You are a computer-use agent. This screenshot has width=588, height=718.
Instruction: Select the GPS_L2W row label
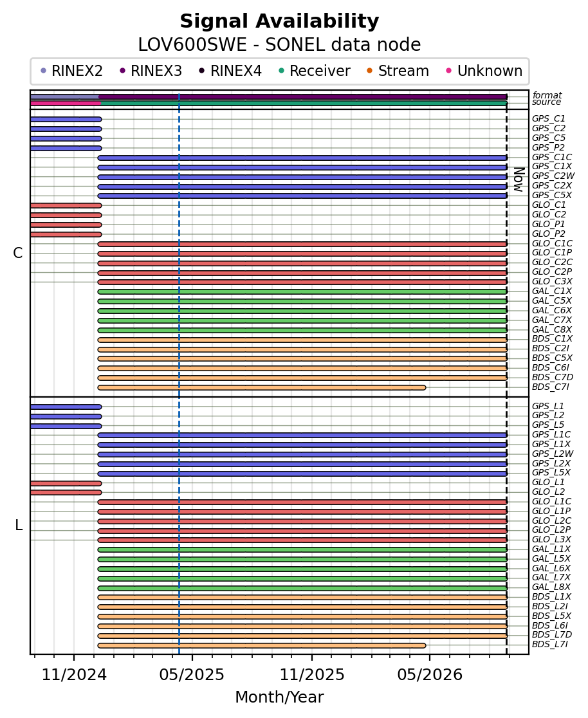pyautogui.click(x=553, y=454)
